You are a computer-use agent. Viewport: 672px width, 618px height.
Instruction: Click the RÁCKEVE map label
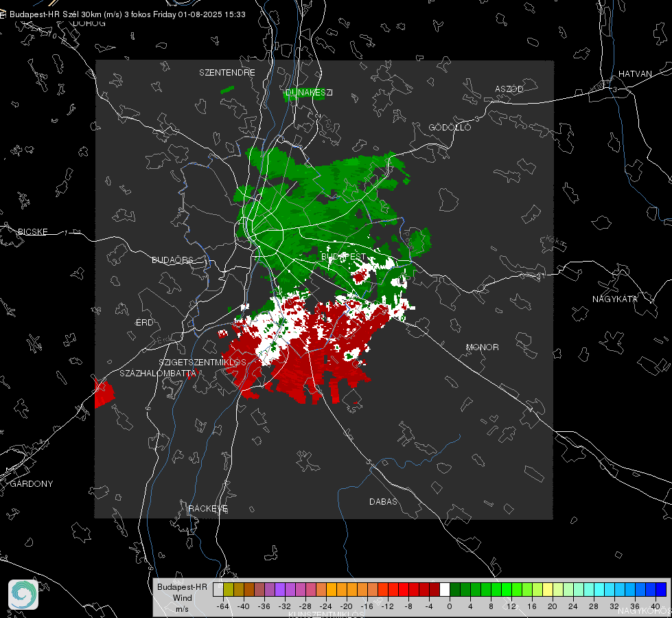208,509
